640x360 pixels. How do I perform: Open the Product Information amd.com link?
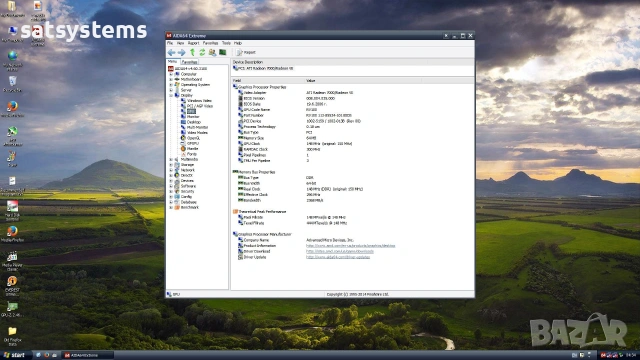(351, 246)
